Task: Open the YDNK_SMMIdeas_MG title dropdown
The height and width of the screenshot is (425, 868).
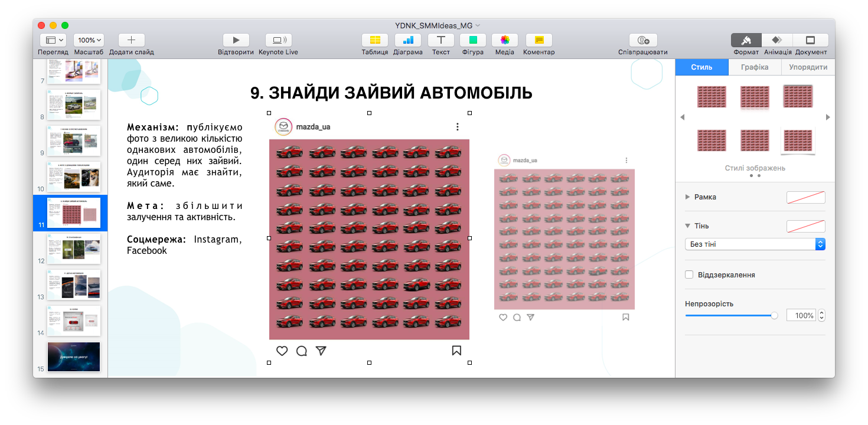Action: 438,25
